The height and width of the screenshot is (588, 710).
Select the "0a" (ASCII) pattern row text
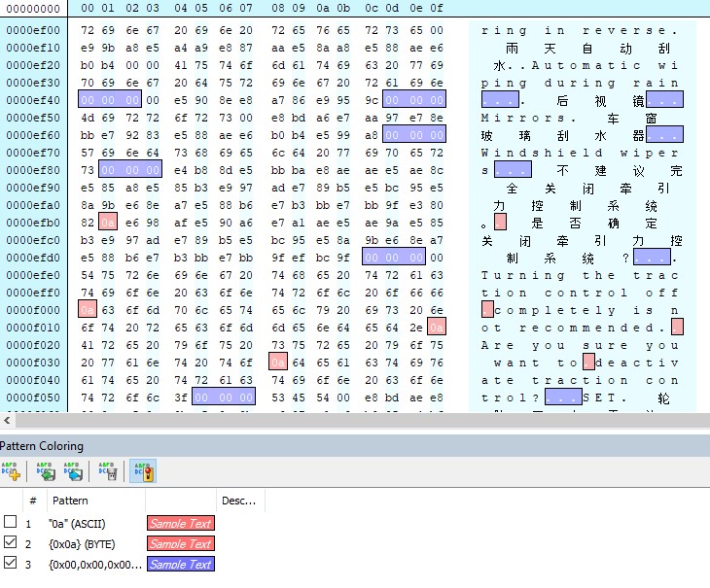pos(77,524)
